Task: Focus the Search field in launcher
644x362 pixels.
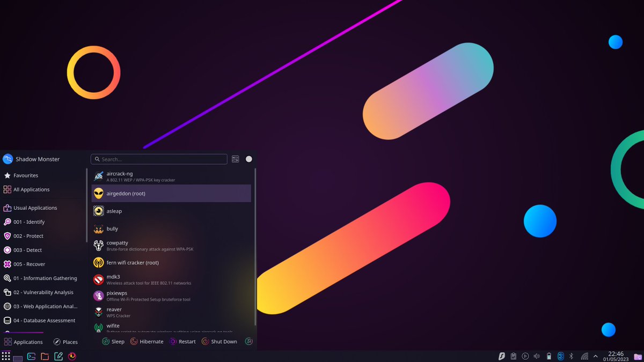Action: 159,159
